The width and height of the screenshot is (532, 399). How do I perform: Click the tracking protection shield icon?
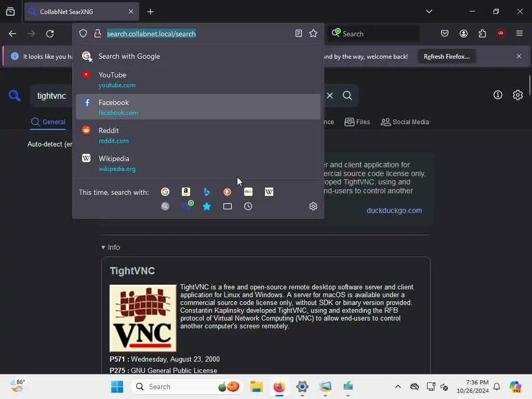coord(83,33)
